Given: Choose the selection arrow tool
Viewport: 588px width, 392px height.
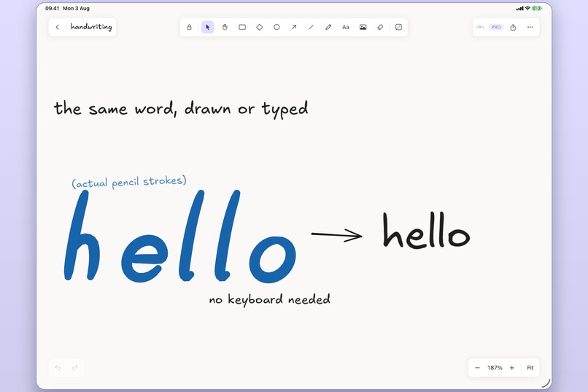Looking at the screenshot, I should tap(208, 27).
